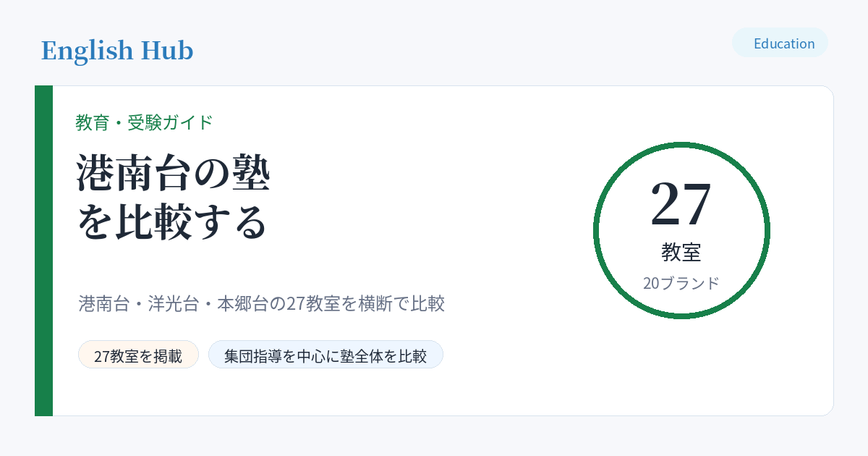Select the 教育・受験ガイド category label

pyautogui.click(x=145, y=122)
